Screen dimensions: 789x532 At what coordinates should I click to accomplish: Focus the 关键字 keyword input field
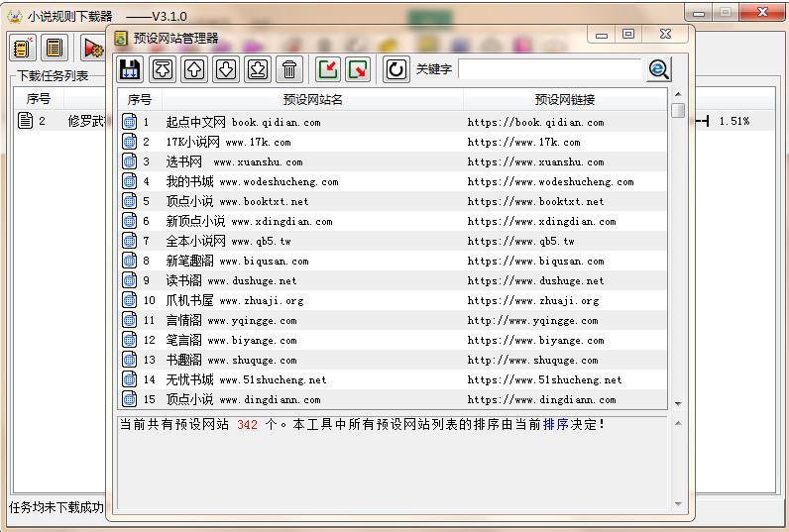pyautogui.click(x=550, y=69)
